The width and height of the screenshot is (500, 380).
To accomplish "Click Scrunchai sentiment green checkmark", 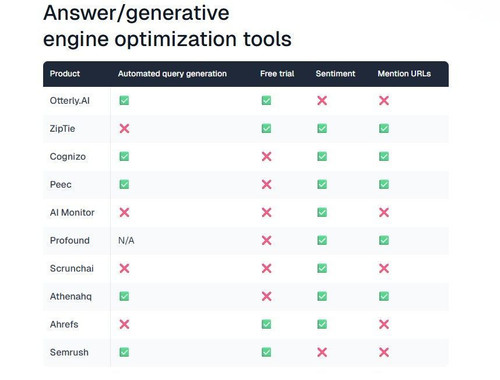I will tap(322, 268).
